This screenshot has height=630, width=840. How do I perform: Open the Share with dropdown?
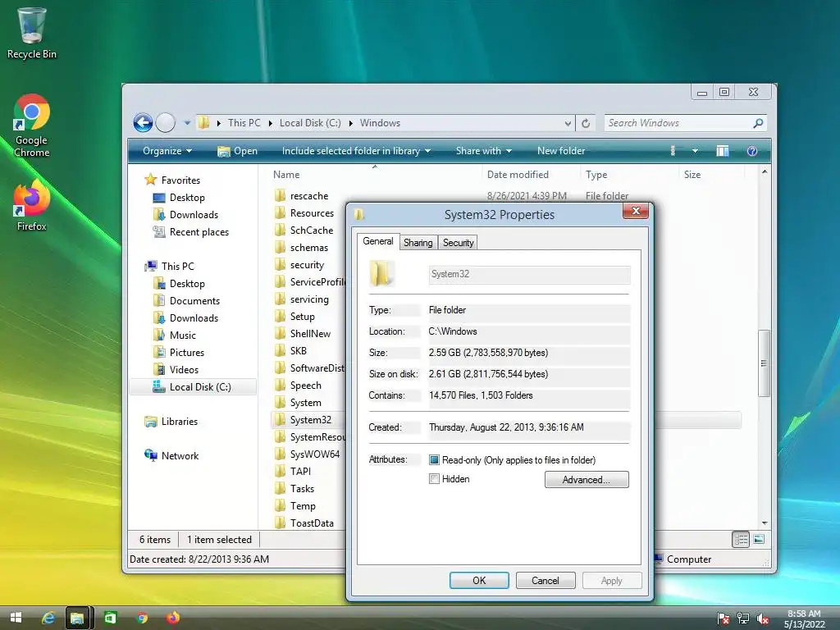pyautogui.click(x=484, y=151)
